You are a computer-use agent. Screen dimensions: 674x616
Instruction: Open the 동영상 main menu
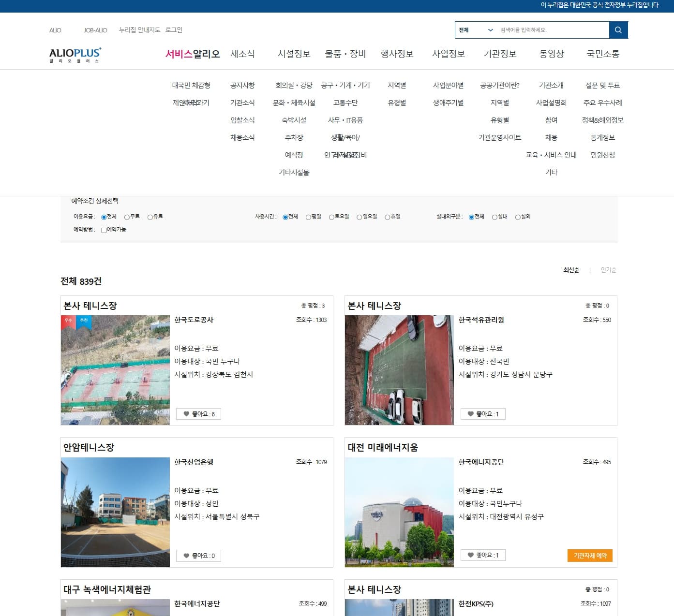pyautogui.click(x=552, y=54)
